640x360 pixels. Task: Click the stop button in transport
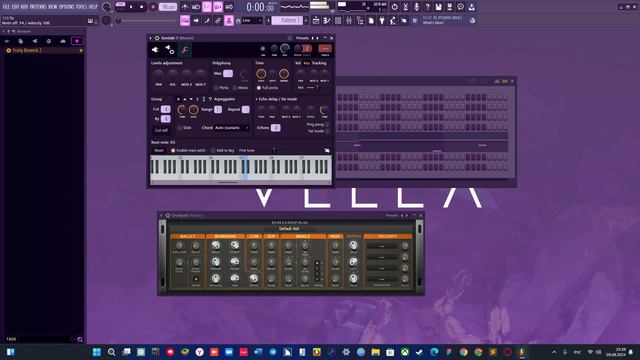[x=142, y=7]
